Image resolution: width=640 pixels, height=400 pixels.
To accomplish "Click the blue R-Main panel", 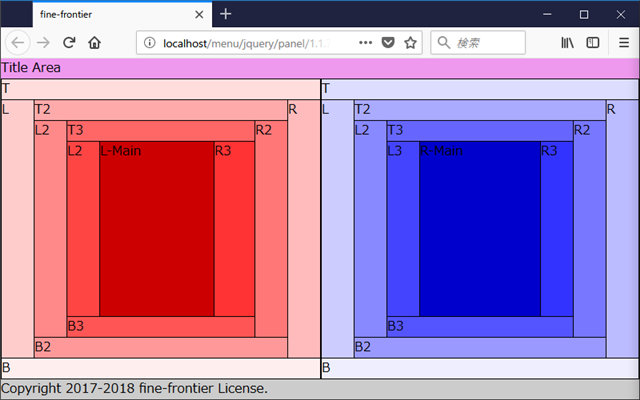I will (x=480, y=229).
